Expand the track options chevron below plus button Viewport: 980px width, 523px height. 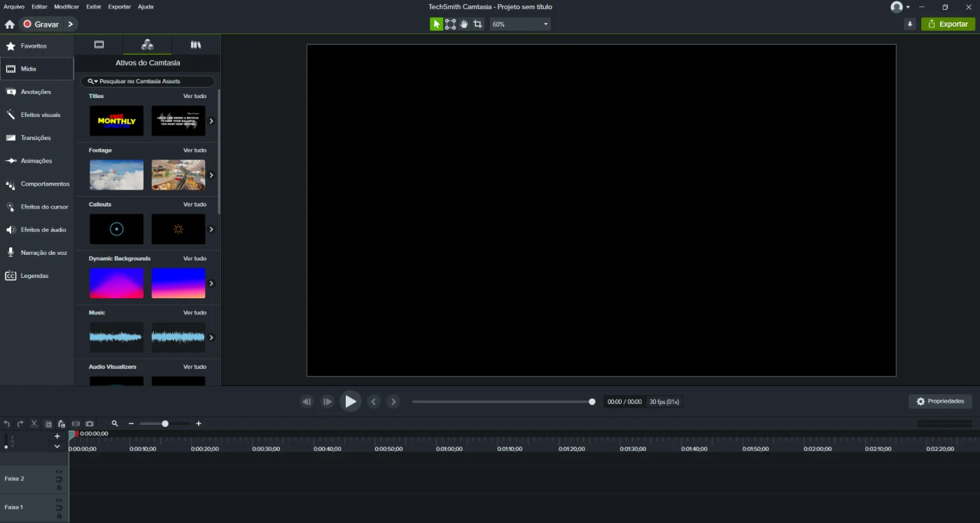coord(57,446)
